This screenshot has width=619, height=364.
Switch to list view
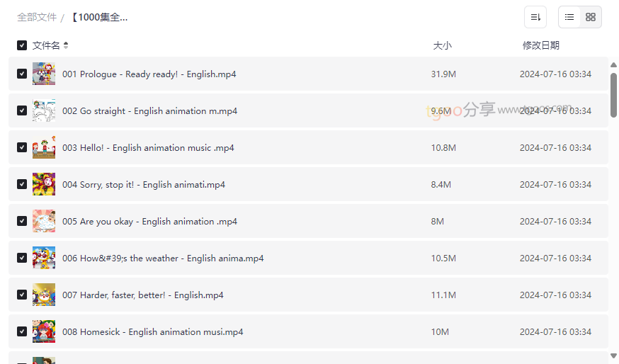[569, 17]
